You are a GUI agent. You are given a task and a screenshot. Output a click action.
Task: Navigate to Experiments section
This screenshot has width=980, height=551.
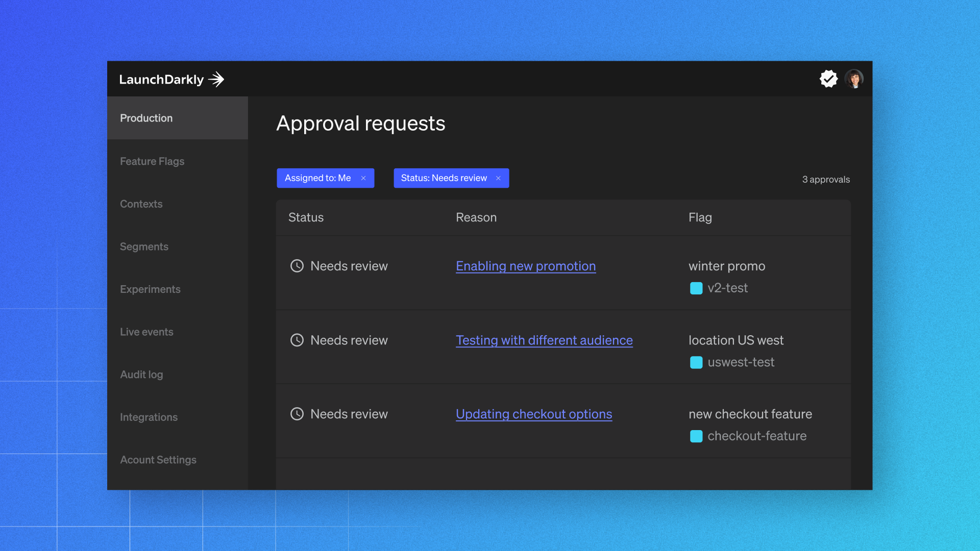150,289
